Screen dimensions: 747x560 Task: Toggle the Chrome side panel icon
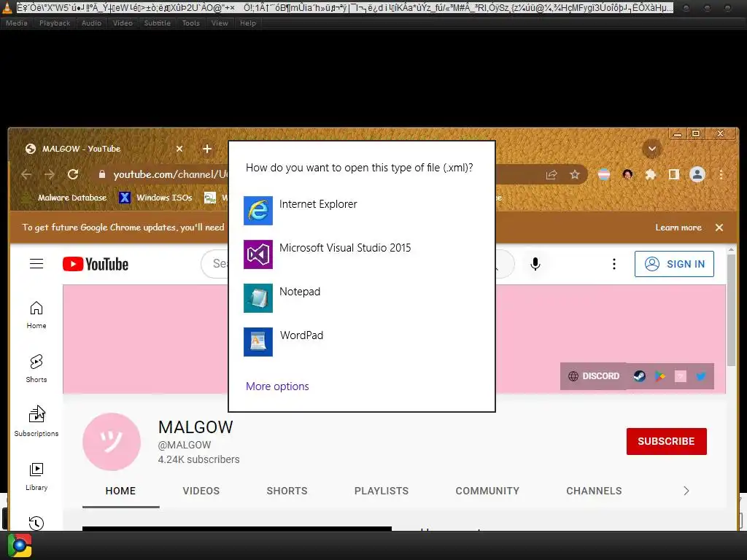coord(673,174)
